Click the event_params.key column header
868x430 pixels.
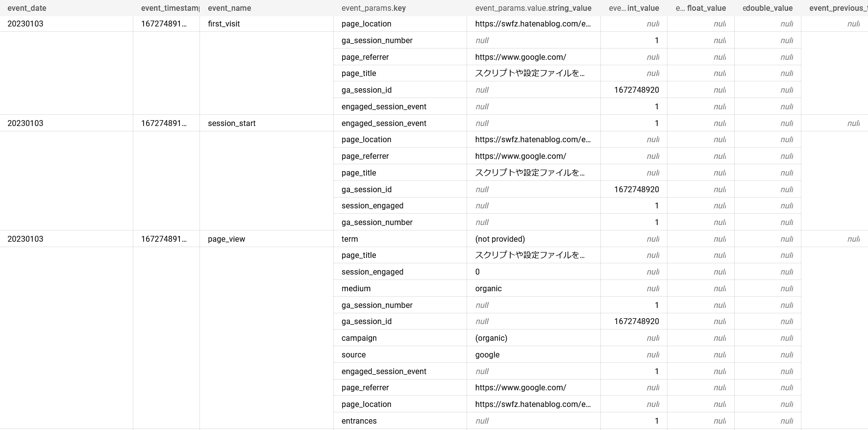tap(373, 8)
